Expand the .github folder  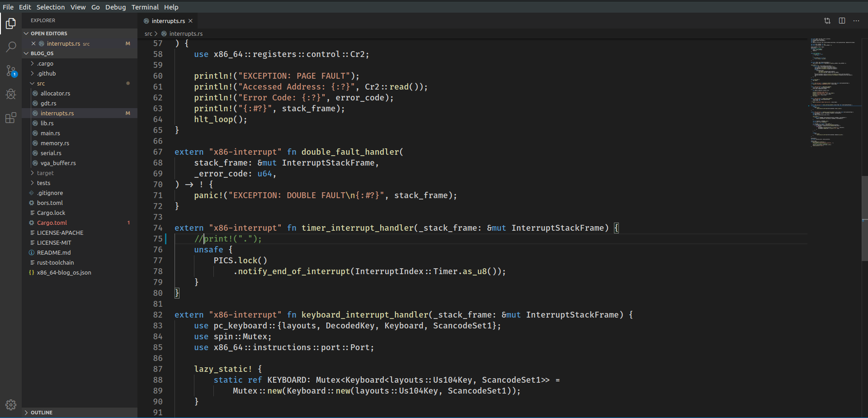point(32,73)
